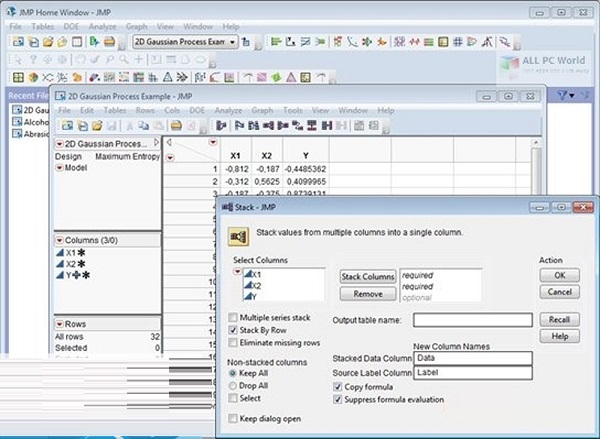Select the Crosshairs tool in Home Window
The image size is (600, 439).
[x=139, y=59]
